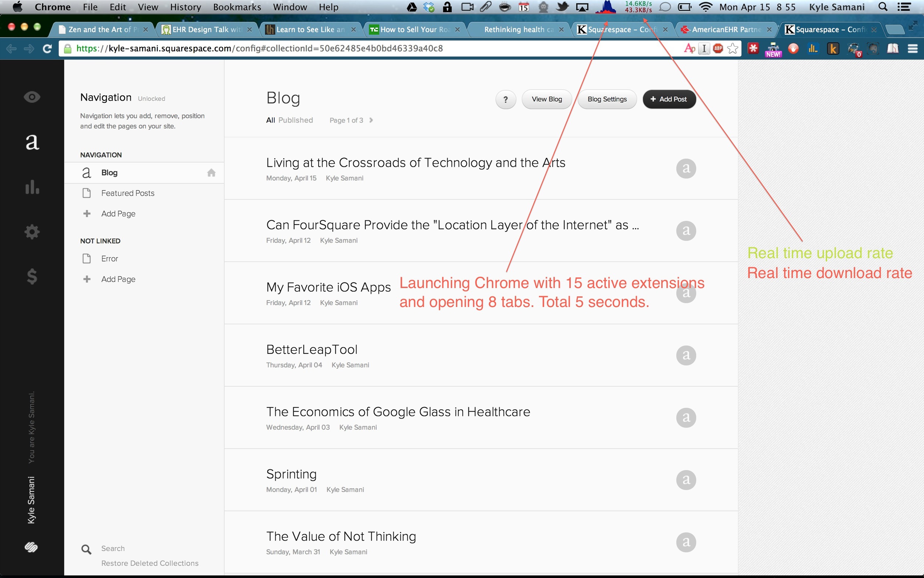Open the settings gear in dark sidebar
Viewport: 924px width, 578px height.
(32, 231)
